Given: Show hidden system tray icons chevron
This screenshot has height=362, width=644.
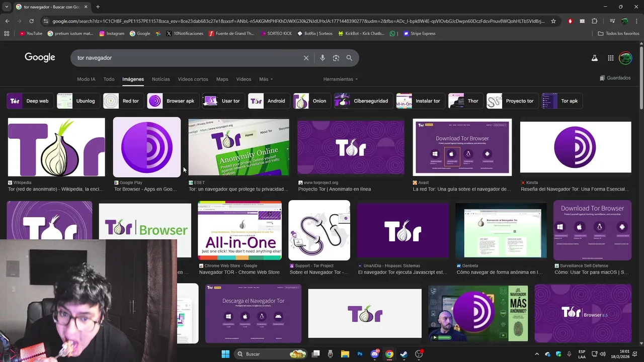Looking at the screenshot, I should pyautogui.click(x=536, y=354).
